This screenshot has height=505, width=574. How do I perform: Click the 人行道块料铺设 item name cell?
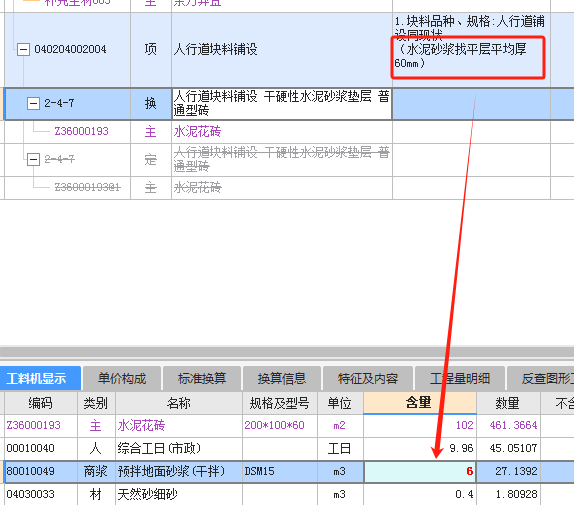pos(282,50)
